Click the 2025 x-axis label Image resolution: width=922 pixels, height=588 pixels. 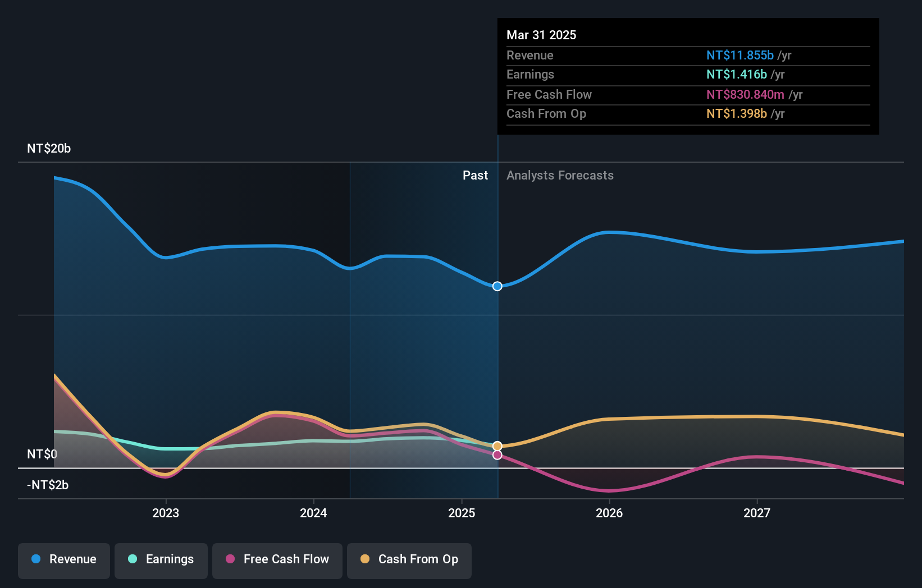click(462, 513)
